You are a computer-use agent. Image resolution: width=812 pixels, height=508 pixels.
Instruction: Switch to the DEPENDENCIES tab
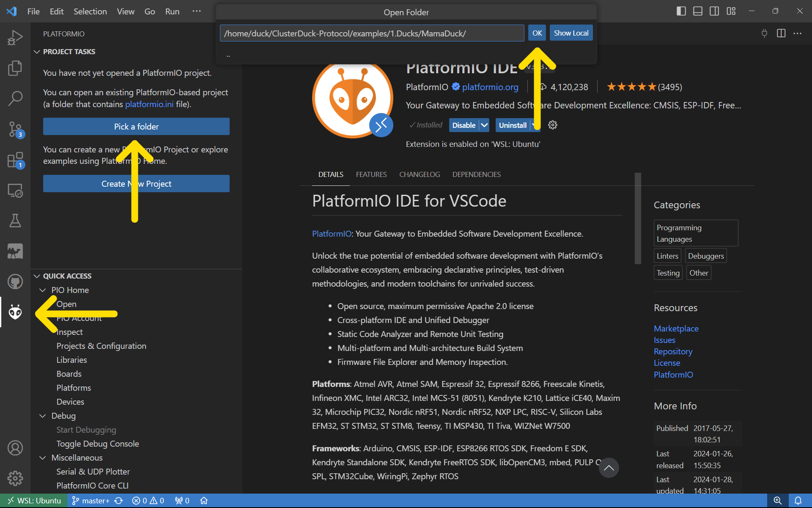tap(477, 174)
